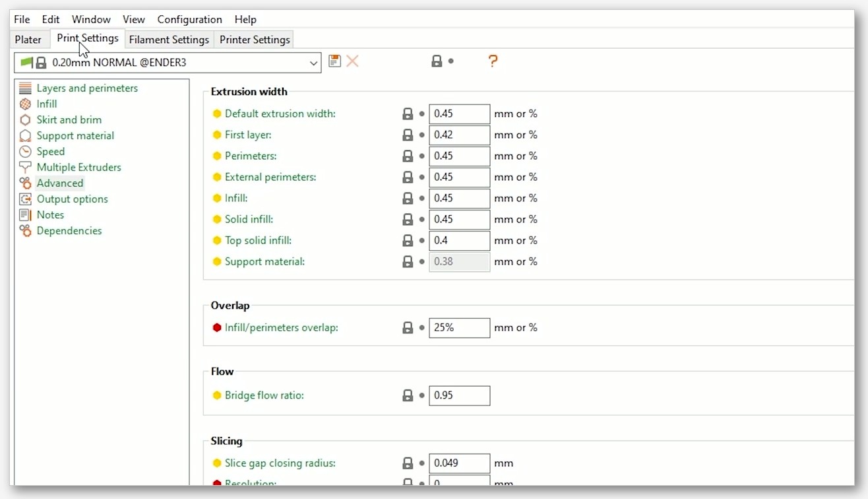
Task: Select Speed in the settings sidebar
Action: tap(51, 152)
